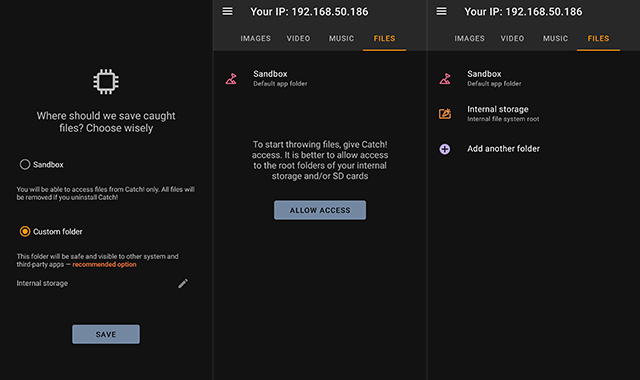The width and height of the screenshot is (640, 380).
Task: Click pink Sandbox icon in middle screen
Action: point(231,78)
